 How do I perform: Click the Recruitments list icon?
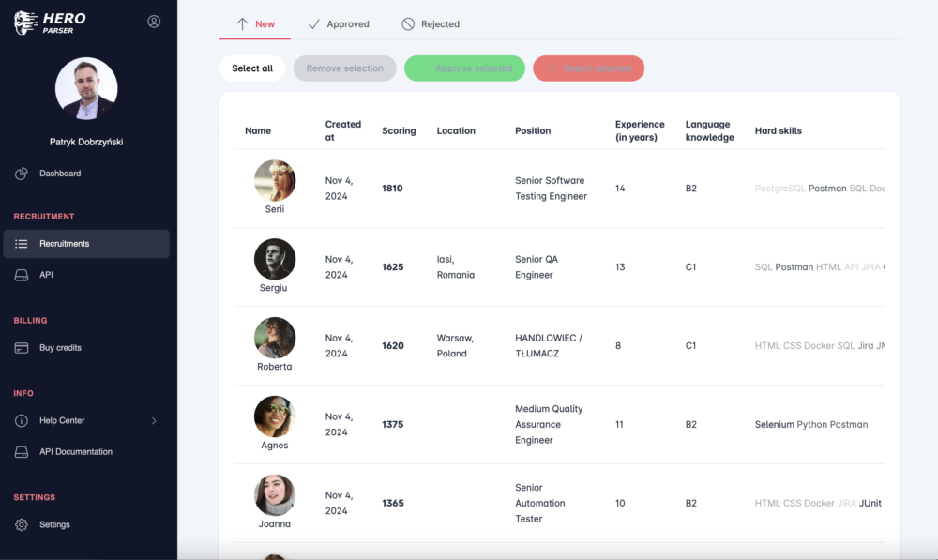coord(22,244)
